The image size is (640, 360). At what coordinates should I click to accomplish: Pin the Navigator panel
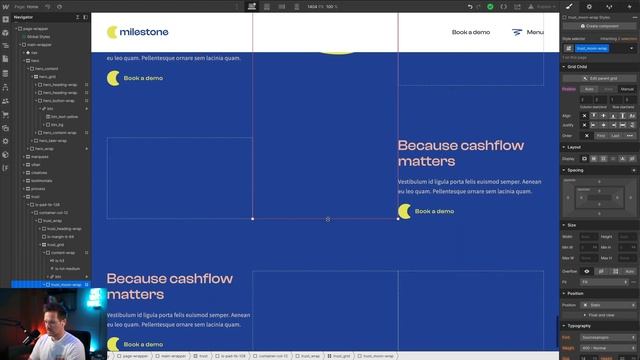tap(85, 17)
